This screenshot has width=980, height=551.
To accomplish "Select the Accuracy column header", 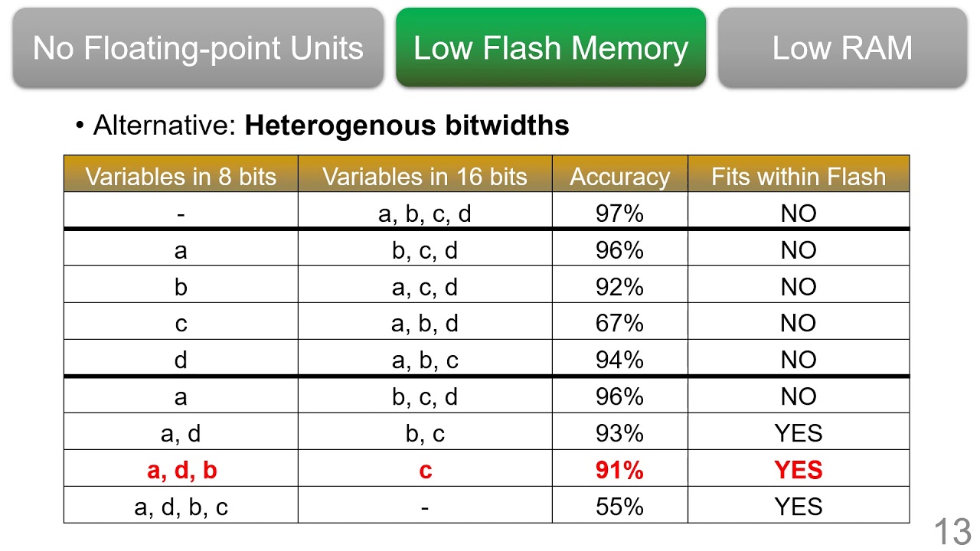I will pos(619,177).
